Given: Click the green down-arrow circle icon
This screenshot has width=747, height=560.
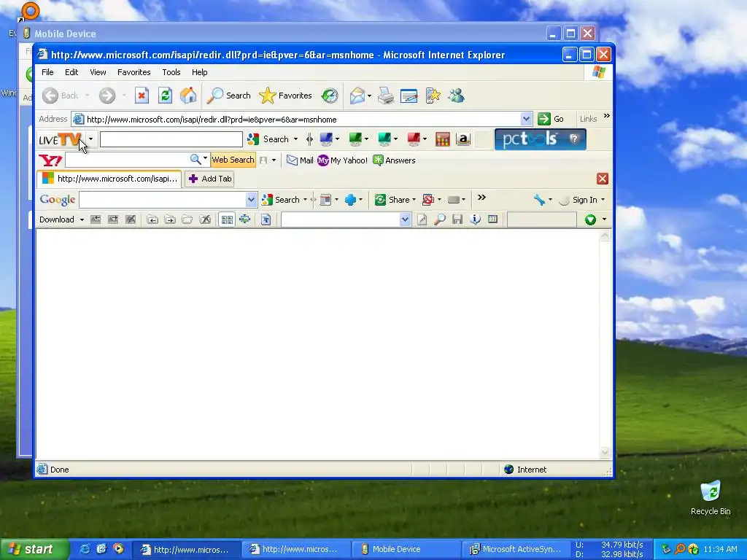Looking at the screenshot, I should [590, 219].
